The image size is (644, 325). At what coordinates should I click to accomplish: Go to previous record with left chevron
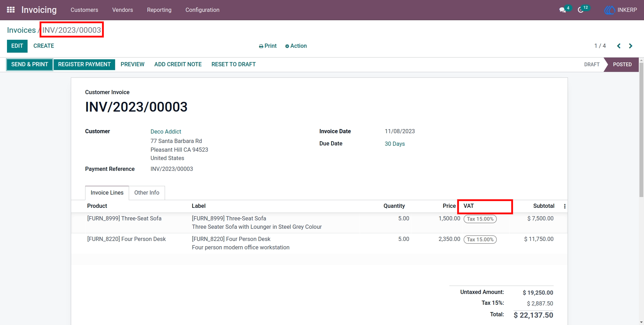pos(619,46)
